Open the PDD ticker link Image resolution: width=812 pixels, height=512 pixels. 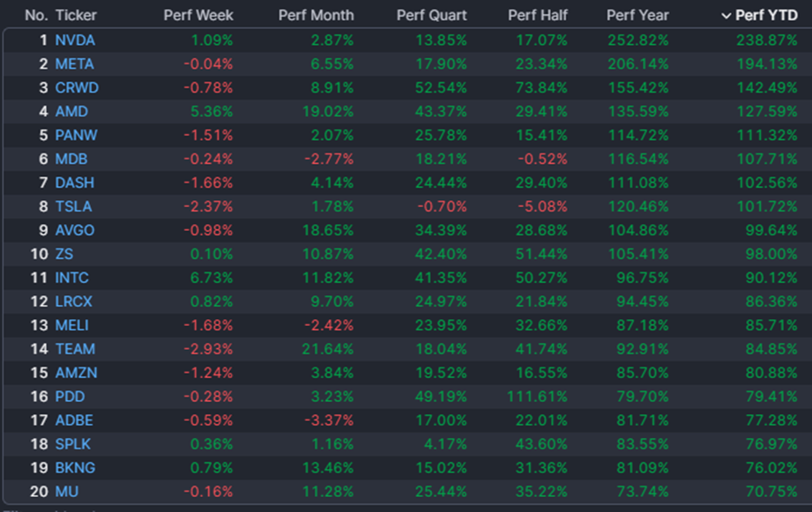(x=70, y=397)
